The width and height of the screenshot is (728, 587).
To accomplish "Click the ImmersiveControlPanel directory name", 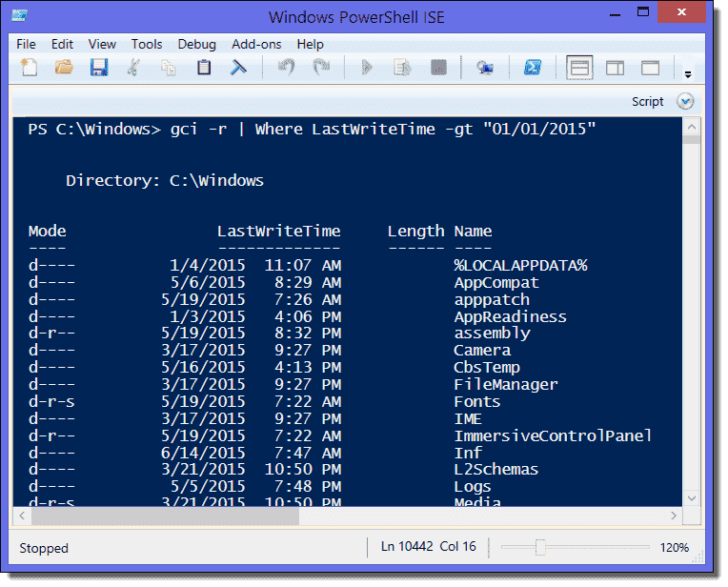I will [553, 435].
